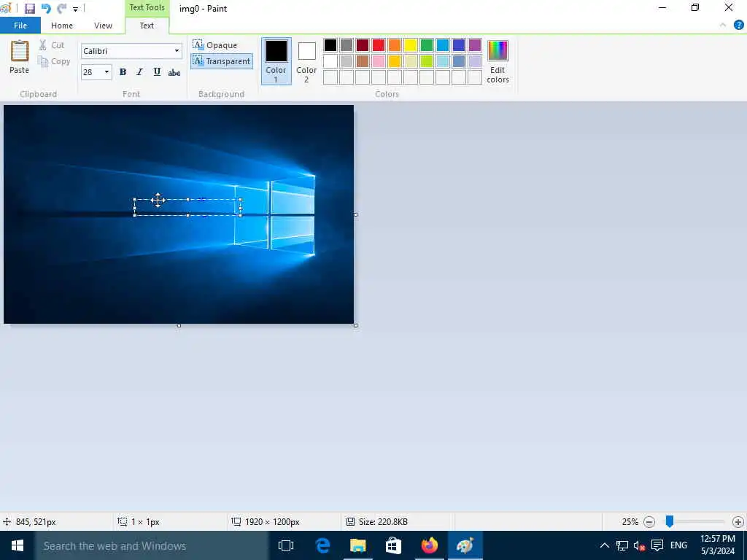Image resolution: width=747 pixels, height=560 pixels.
Task: Cut the selected text
Action: point(52,45)
